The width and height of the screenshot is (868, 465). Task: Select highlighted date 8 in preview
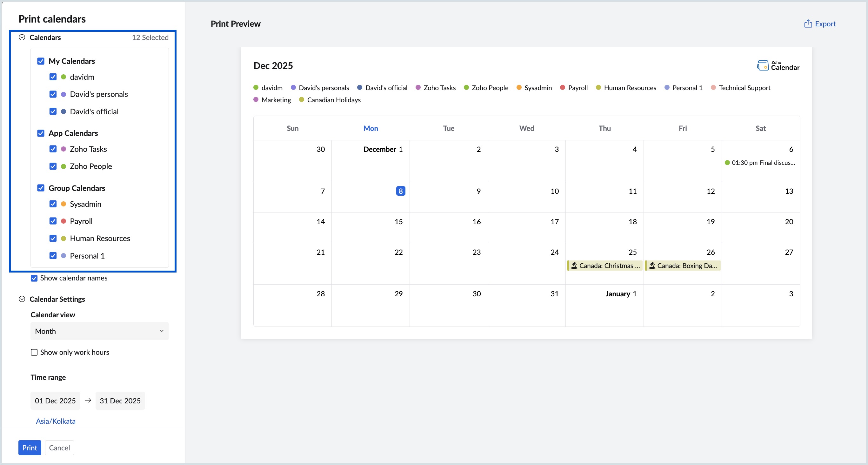(400, 191)
